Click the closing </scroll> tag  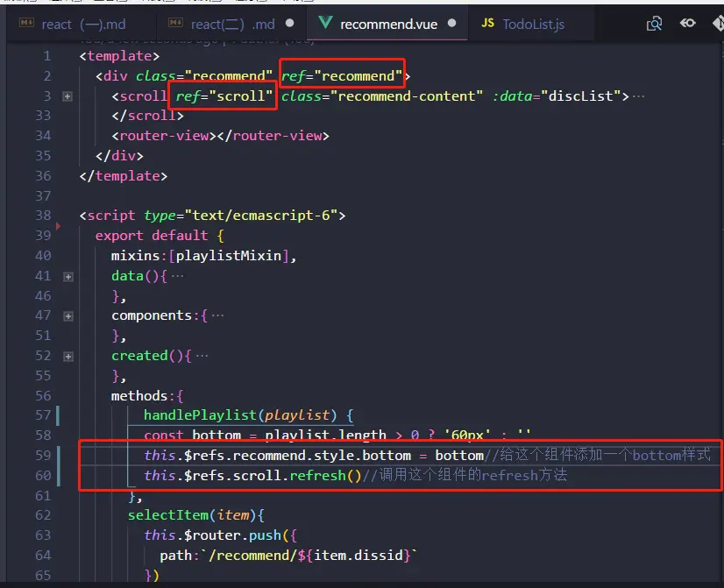(147, 116)
